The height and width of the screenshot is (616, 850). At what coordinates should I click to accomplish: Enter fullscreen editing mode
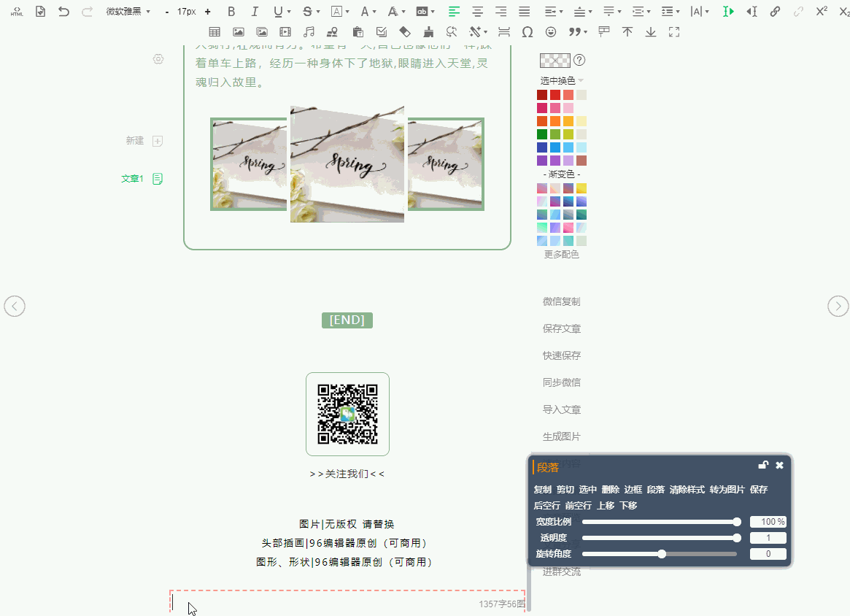(x=674, y=32)
